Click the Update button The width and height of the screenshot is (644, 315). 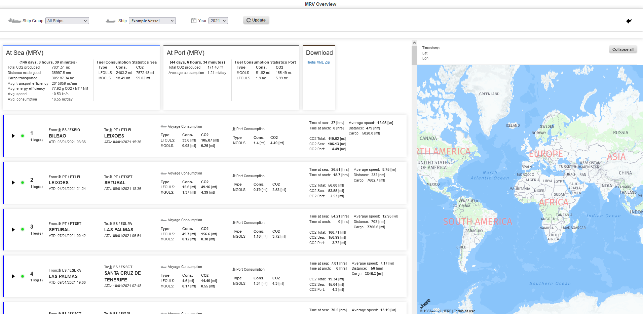click(x=256, y=20)
